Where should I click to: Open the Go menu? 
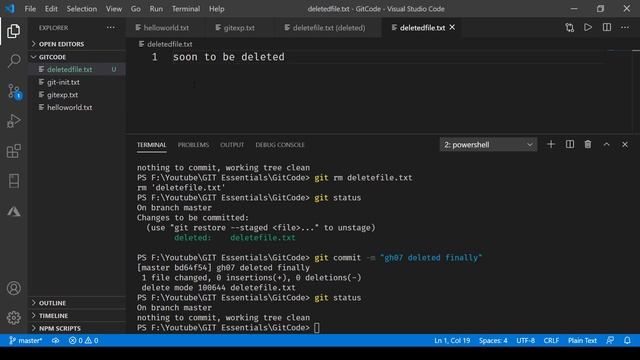pos(136,9)
